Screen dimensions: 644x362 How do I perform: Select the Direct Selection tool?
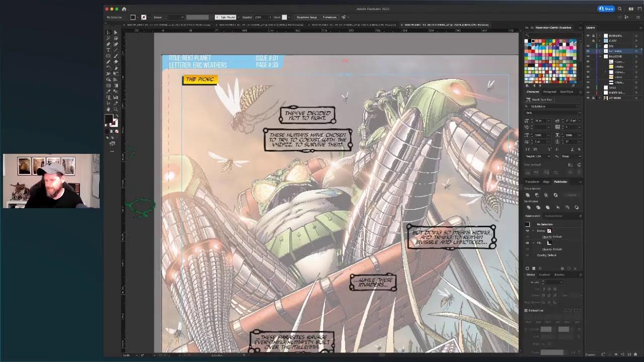pos(115,33)
